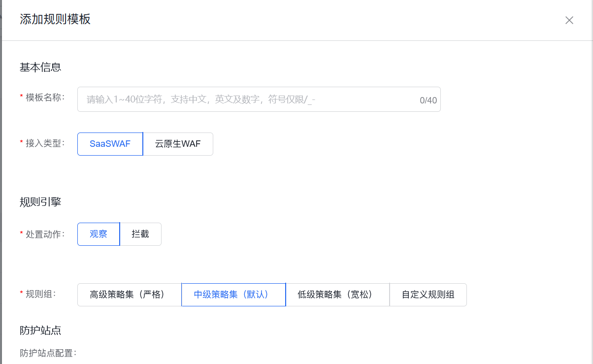Click the 基本信息 section heading
This screenshot has height=364, width=593.
click(39, 67)
